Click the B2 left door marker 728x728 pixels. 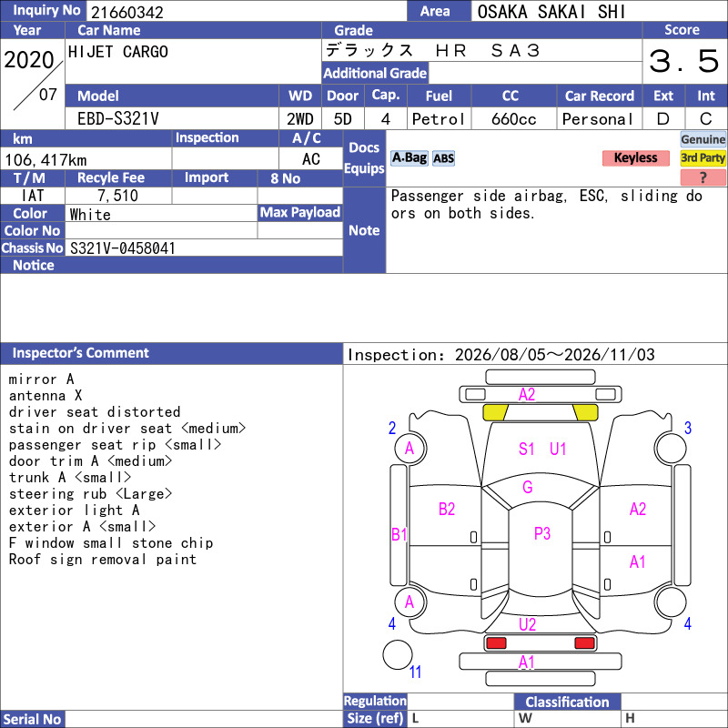point(447,510)
